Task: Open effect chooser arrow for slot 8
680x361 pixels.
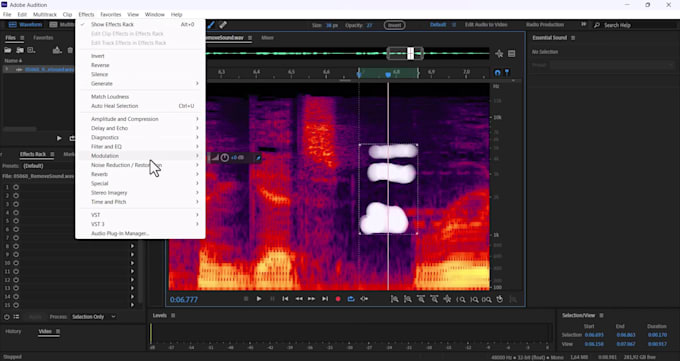Action: [132, 246]
